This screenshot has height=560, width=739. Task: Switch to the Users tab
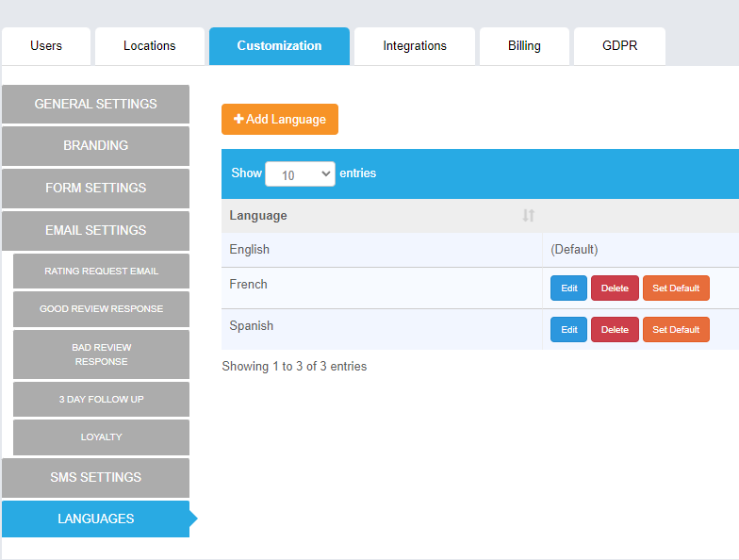[46, 46]
